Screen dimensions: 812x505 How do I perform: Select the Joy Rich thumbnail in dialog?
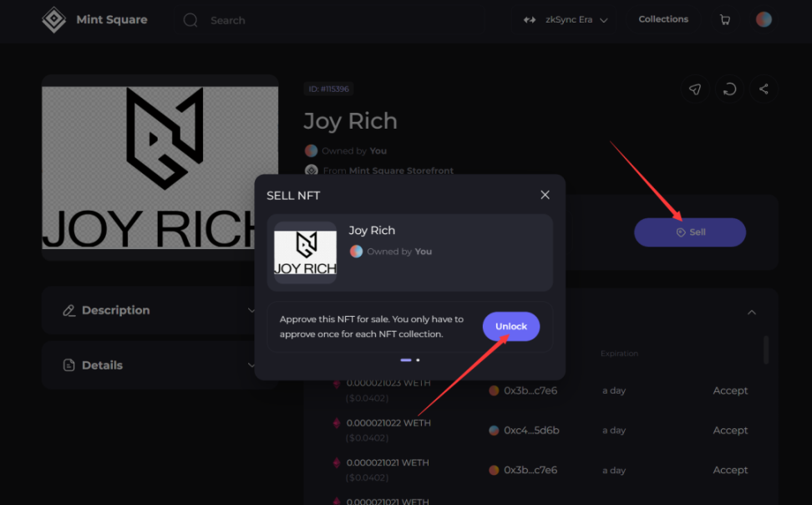click(x=305, y=252)
